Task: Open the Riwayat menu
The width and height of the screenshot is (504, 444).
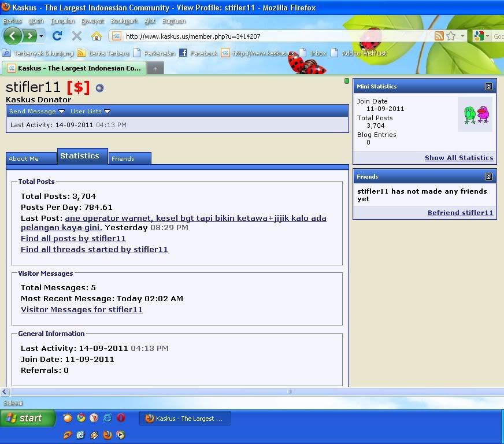Action: click(92, 21)
